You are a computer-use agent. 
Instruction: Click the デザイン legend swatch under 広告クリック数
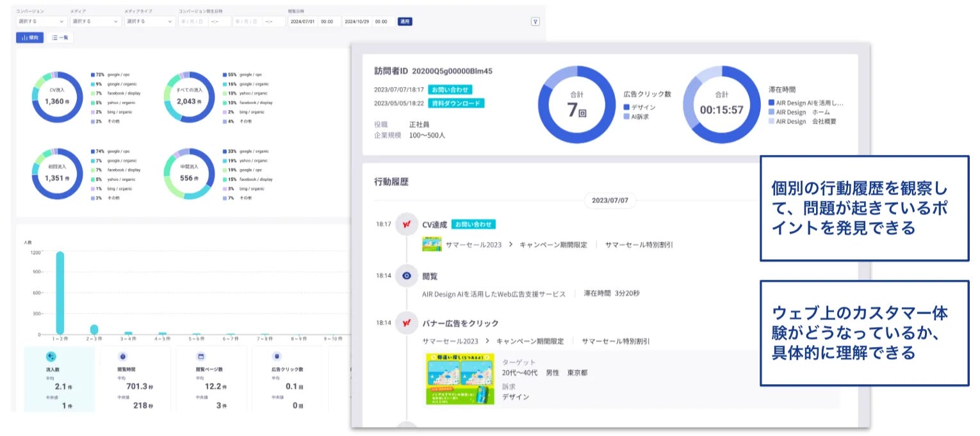pos(626,108)
